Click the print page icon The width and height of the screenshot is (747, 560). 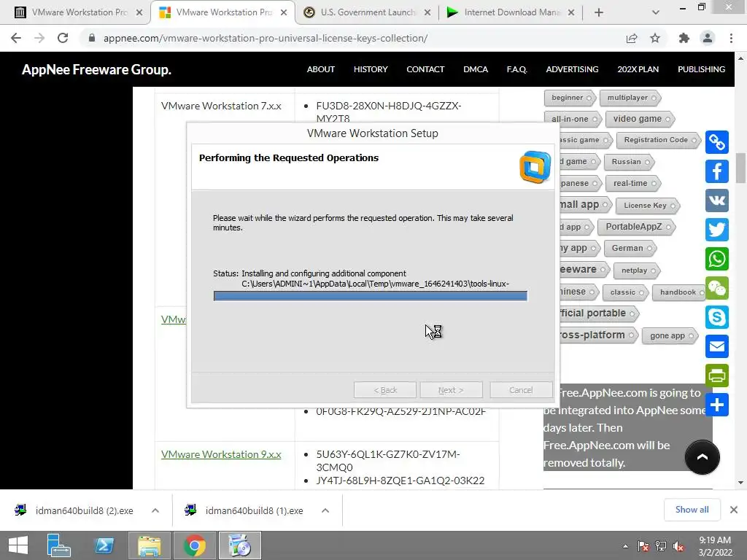click(717, 376)
